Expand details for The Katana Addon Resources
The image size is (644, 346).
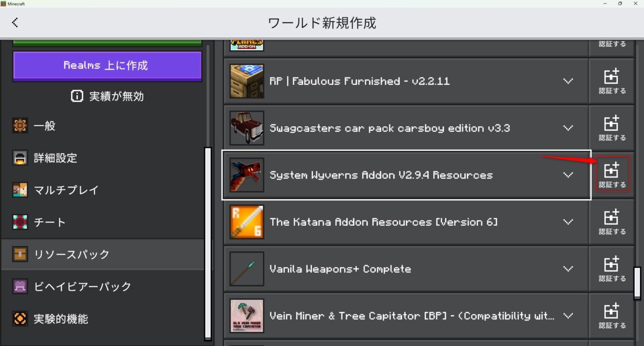coord(568,222)
